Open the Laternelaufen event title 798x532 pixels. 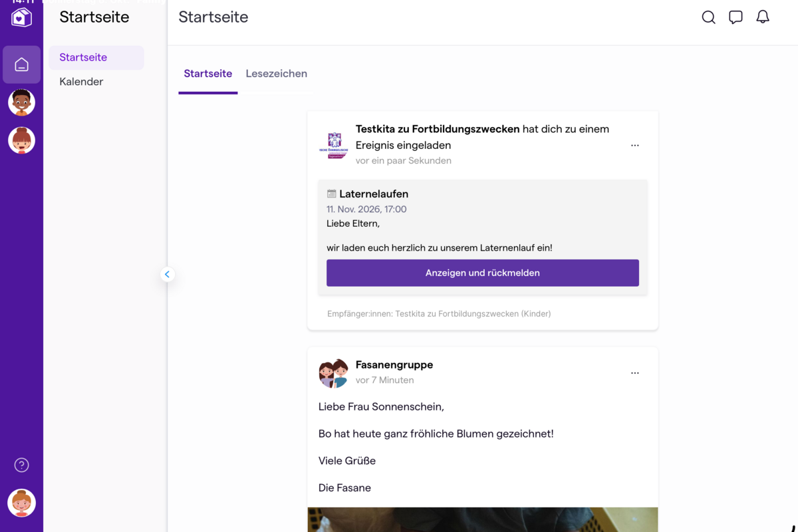point(374,194)
